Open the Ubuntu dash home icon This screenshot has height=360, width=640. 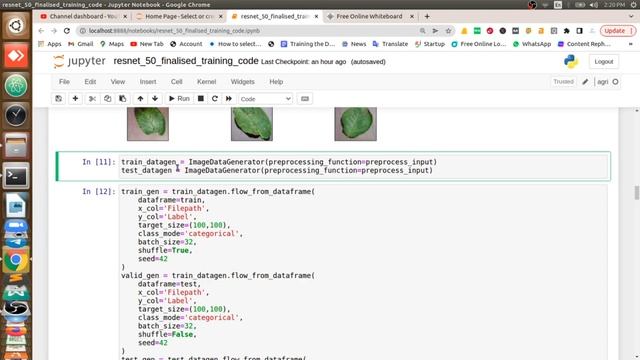coord(16,26)
